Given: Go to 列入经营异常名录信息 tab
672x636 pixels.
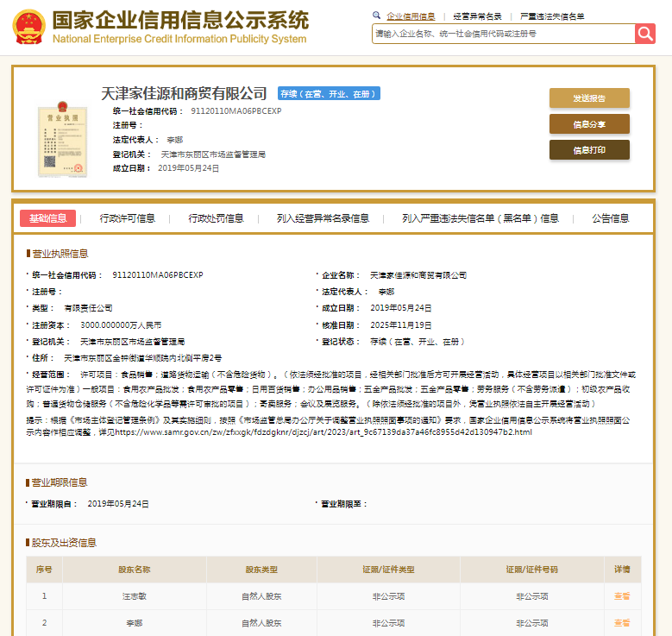Looking at the screenshot, I should point(323,218).
